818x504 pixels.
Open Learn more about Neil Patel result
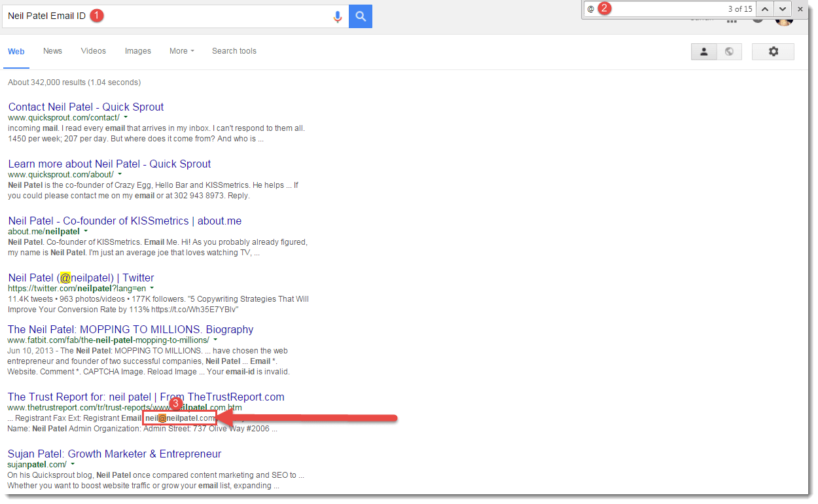tap(109, 164)
